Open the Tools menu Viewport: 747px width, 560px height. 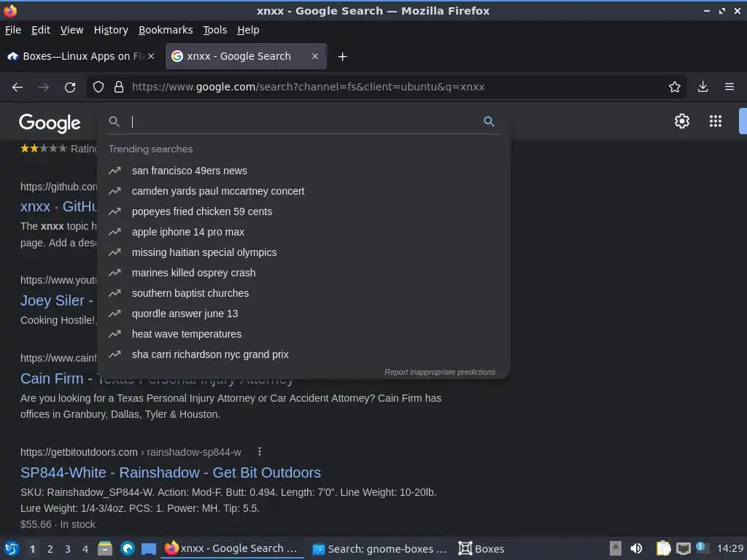[215, 30]
